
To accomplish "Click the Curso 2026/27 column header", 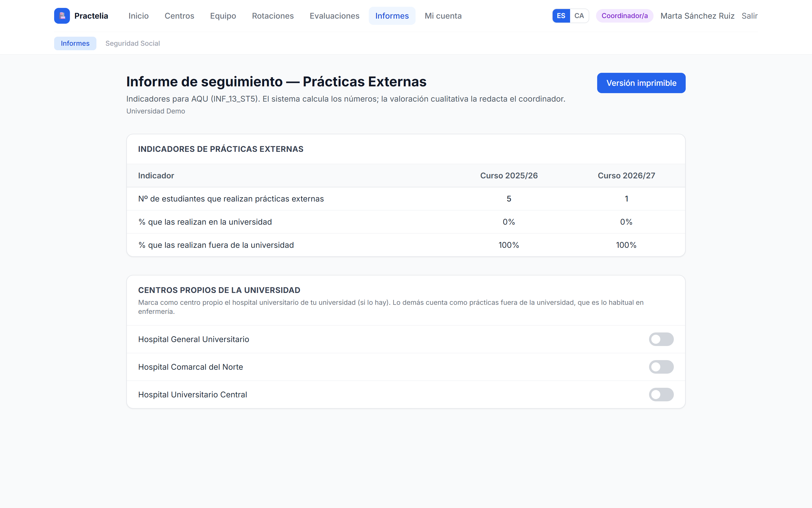I will pyautogui.click(x=626, y=175).
